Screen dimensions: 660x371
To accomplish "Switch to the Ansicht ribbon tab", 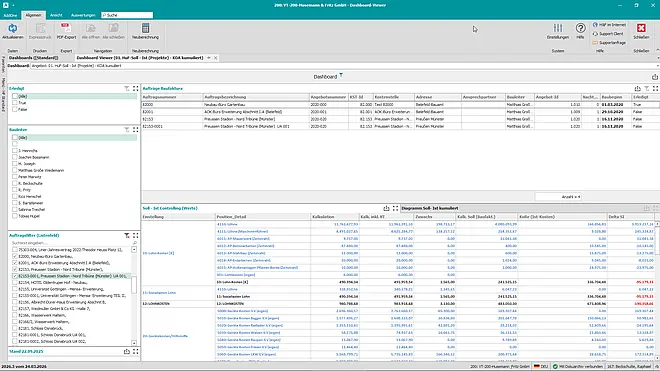I will 56,15.
